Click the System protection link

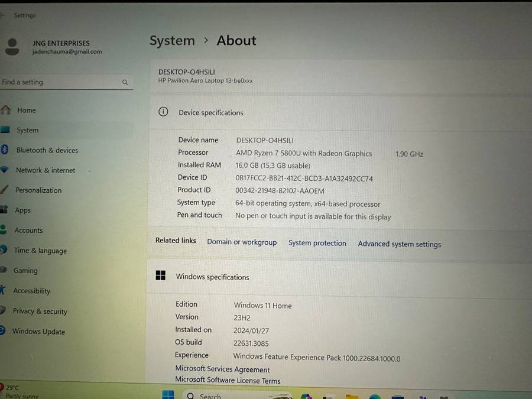[x=317, y=243]
